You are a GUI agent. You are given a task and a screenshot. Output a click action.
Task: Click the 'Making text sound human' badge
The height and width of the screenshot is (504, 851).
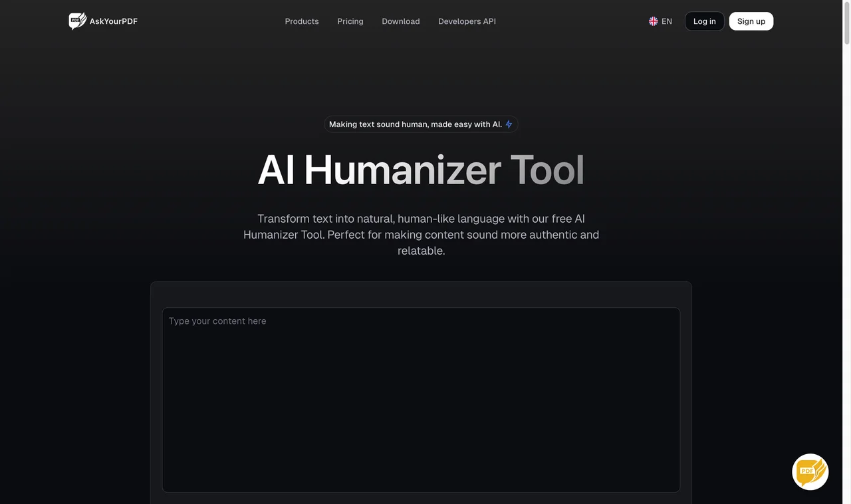tap(421, 124)
